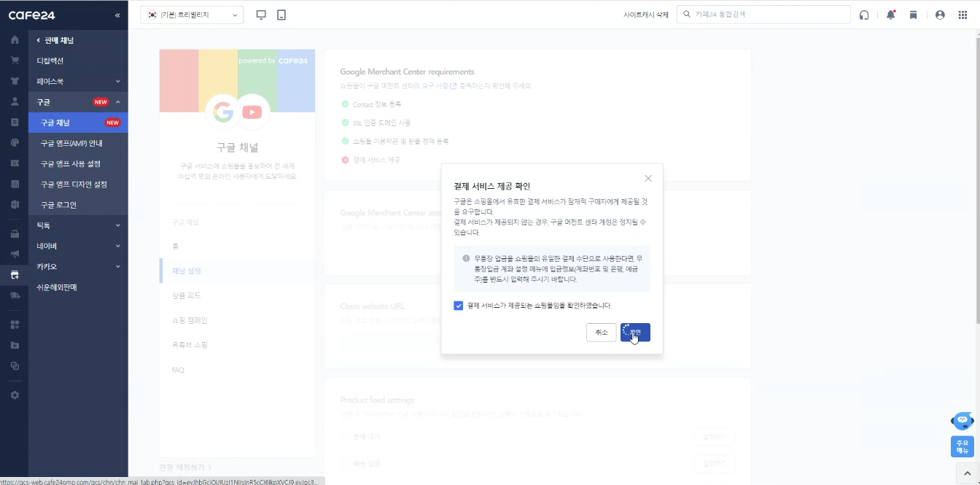Click 설정하기 button for 판매 국가

click(715, 437)
